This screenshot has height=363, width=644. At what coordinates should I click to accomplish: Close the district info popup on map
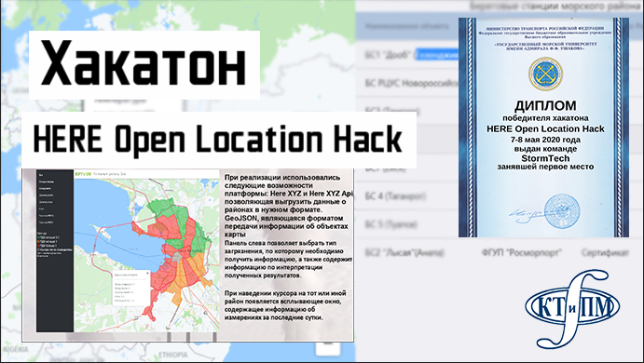(x=148, y=273)
